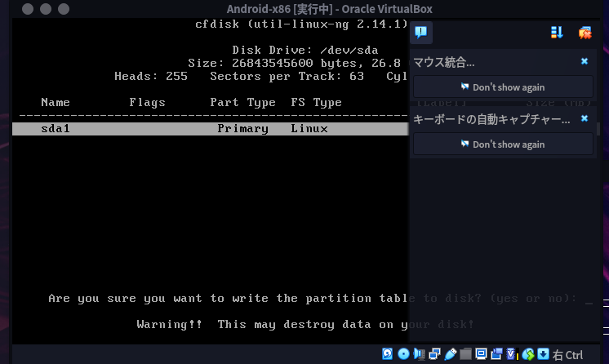The height and width of the screenshot is (364, 609).
Task: Click the optical disc drive status icon
Action: [x=403, y=354]
